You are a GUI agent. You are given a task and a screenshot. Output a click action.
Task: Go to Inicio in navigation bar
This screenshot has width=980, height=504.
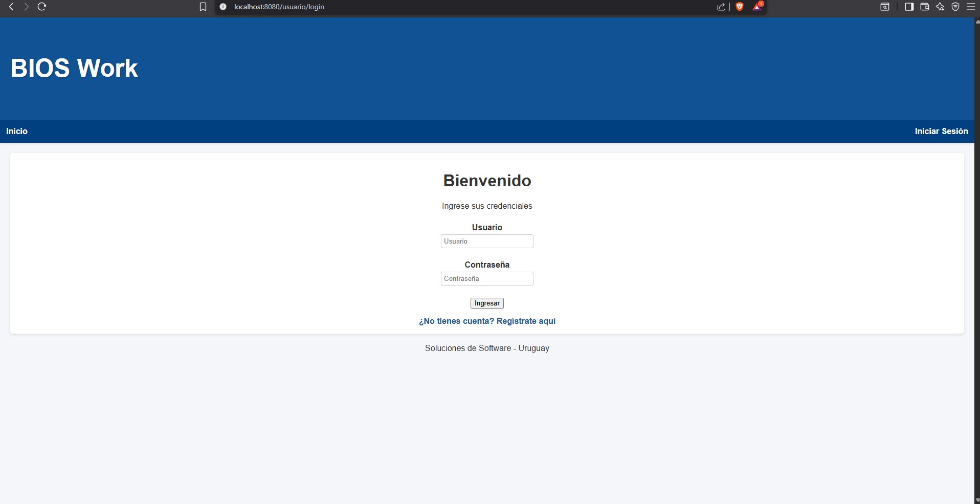click(x=17, y=131)
